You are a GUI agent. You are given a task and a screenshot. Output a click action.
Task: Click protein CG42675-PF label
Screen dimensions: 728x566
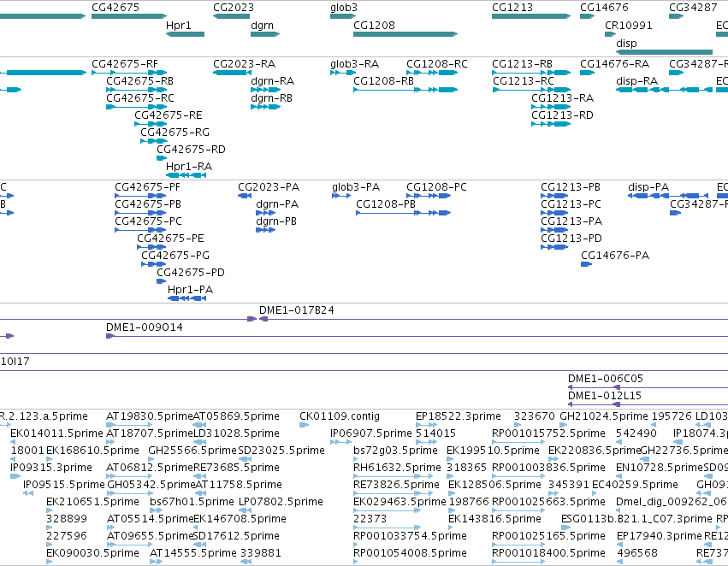(147, 187)
